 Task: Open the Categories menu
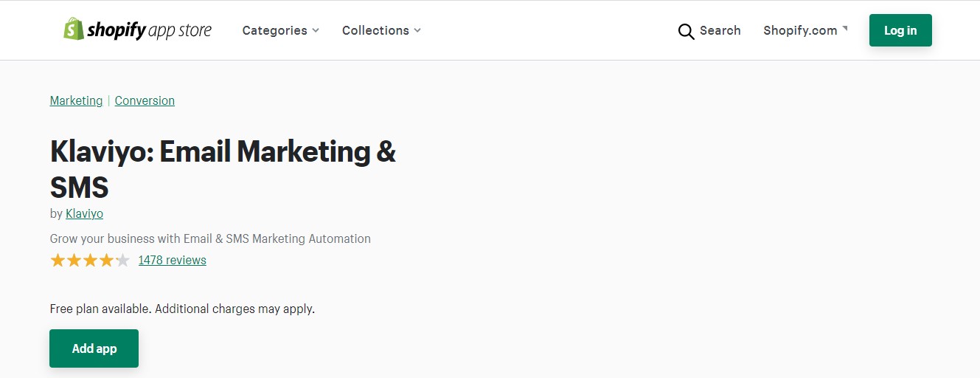[x=274, y=30]
